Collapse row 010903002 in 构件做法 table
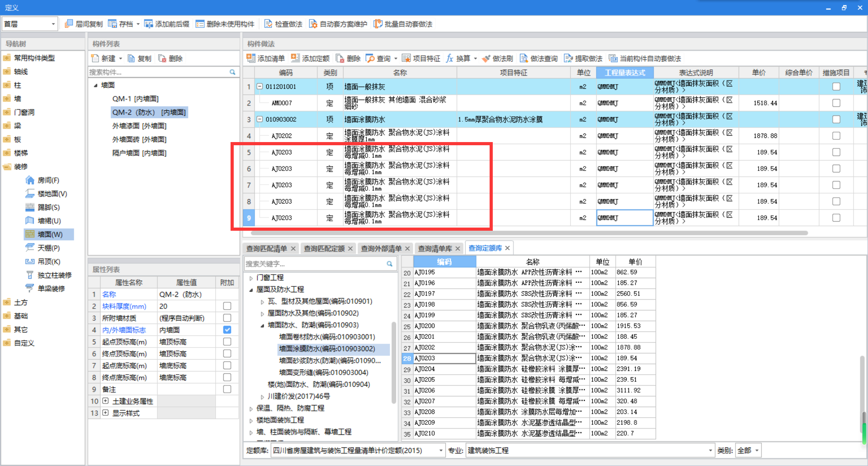The height and width of the screenshot is (466, 868). click(x=260, y=119)
